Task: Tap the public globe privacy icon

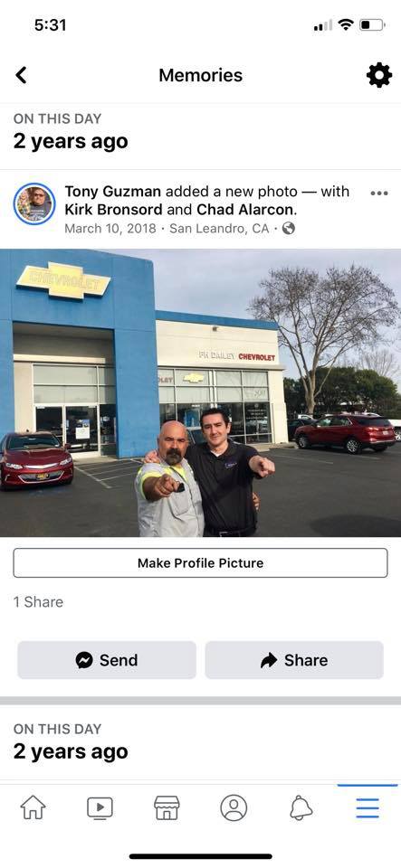Action: (288, 228)
